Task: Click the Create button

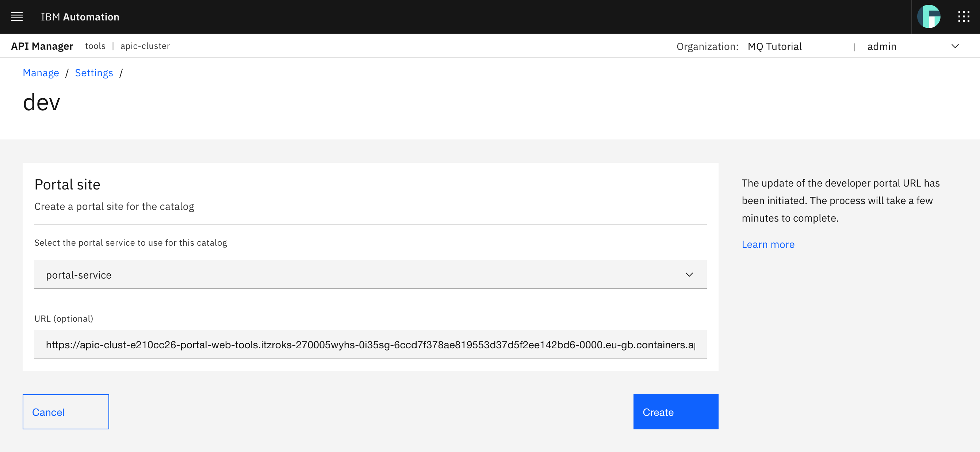Action: click(x=675, y=412)
